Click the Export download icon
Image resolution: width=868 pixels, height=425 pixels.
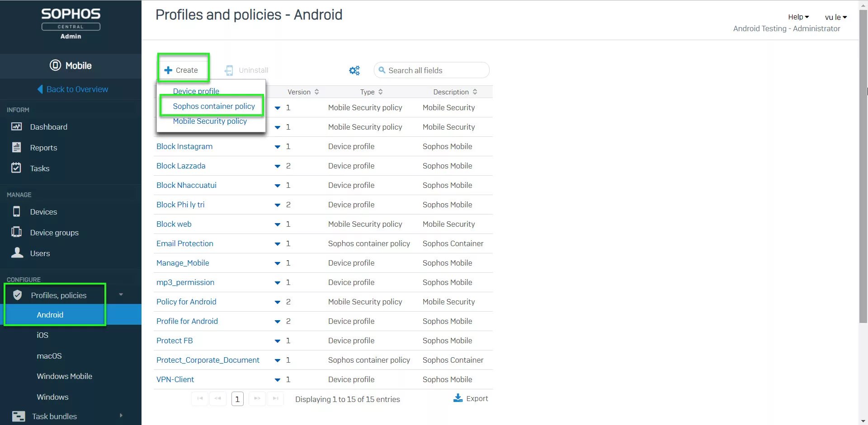458,398
